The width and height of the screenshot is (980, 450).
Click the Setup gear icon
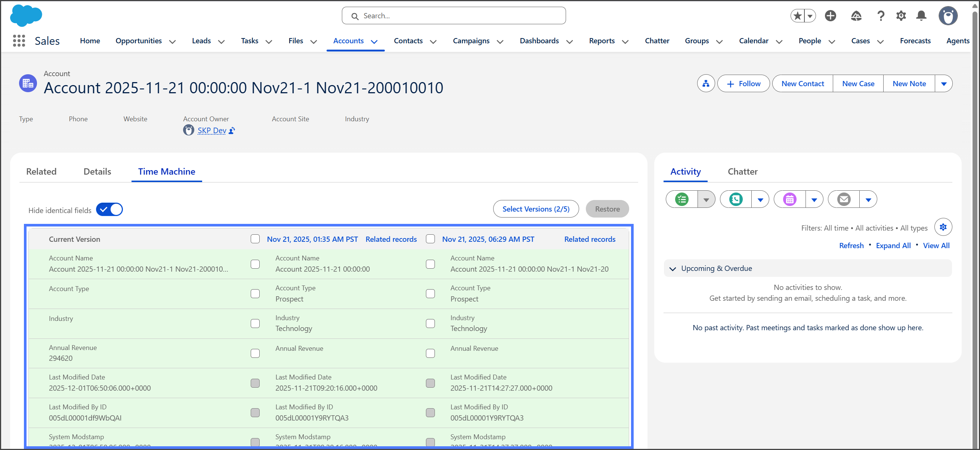pyautogui.click(x=900, y=16)
